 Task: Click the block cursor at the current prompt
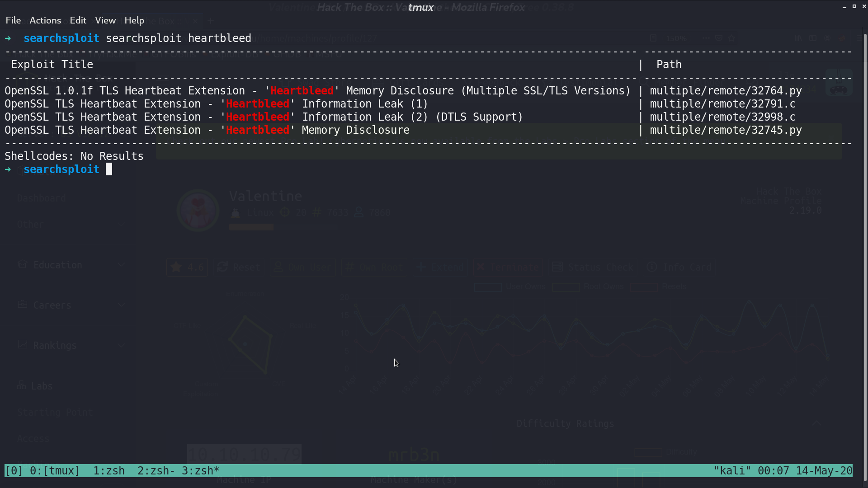click(x=109, y=169)
